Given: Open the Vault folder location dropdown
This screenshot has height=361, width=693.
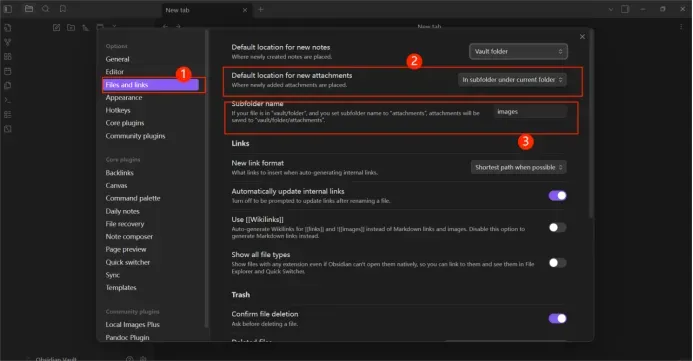Looking at the screenshot, I should tap(518, 52).
